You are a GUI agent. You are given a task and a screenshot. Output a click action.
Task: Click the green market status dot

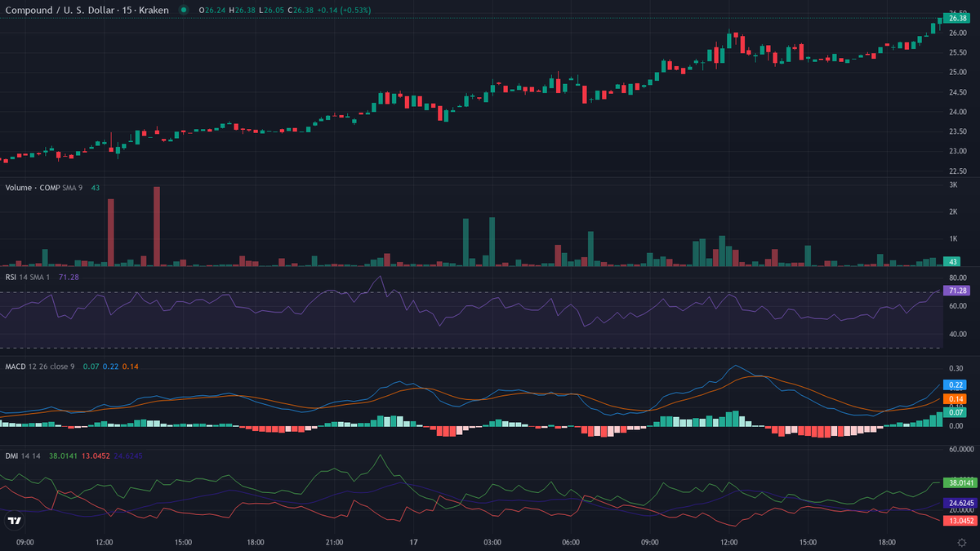(184, 10)
